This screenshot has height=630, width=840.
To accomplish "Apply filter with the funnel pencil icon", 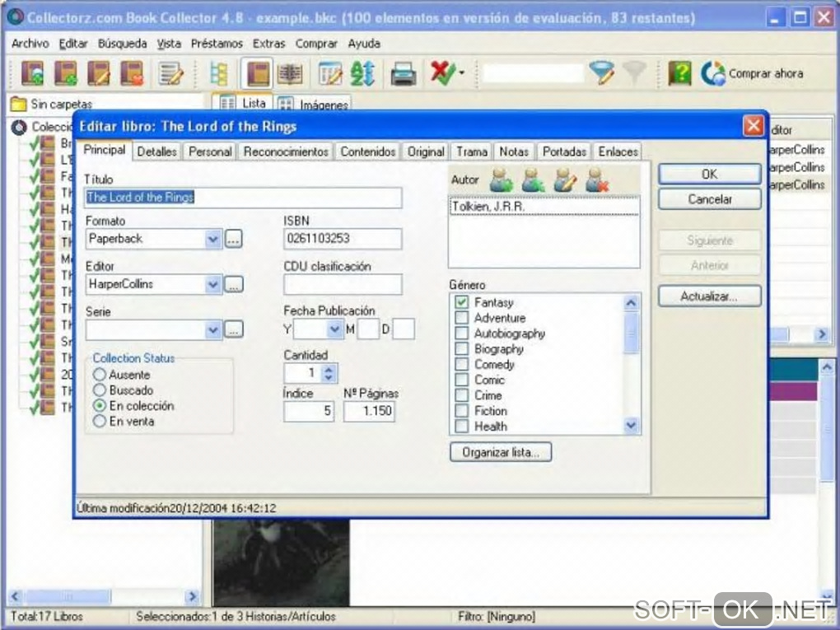I will tap(602, 72).
